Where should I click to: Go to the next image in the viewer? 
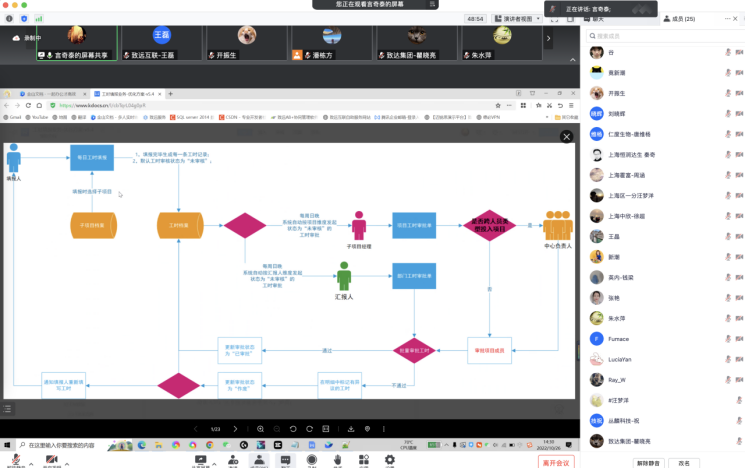click(x=235, y=429)
